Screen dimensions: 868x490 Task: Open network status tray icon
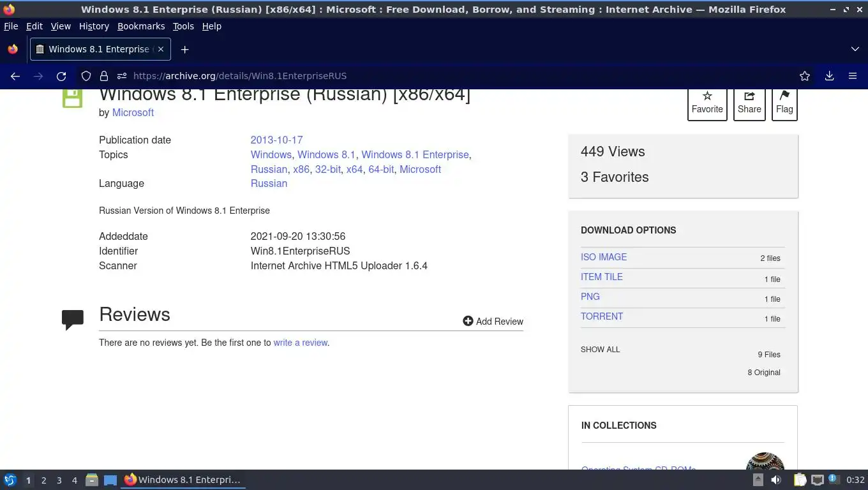818,480
